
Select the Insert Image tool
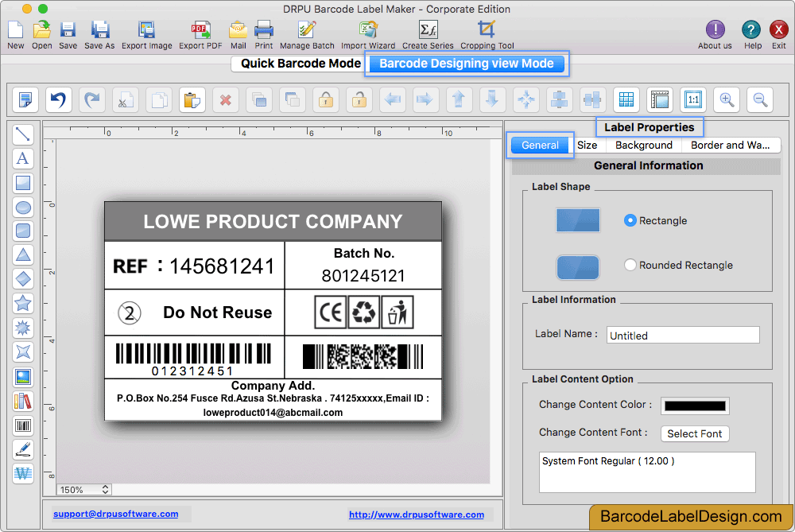click(23, 377)
